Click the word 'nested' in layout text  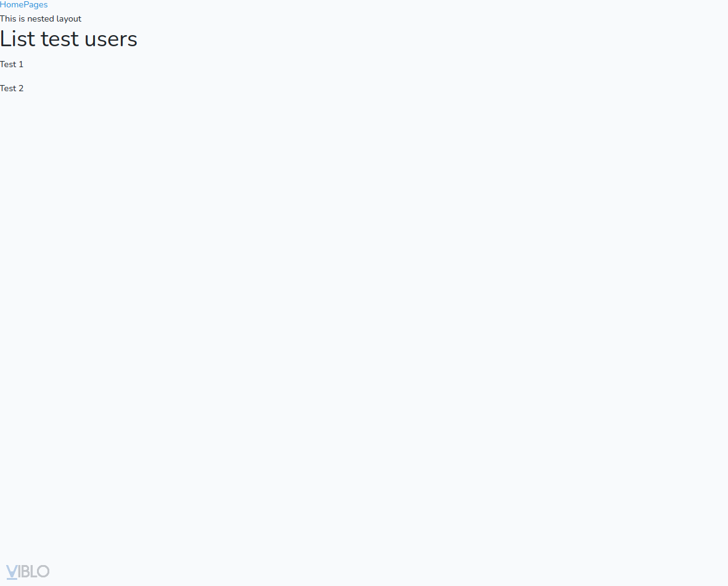(41, 18)
